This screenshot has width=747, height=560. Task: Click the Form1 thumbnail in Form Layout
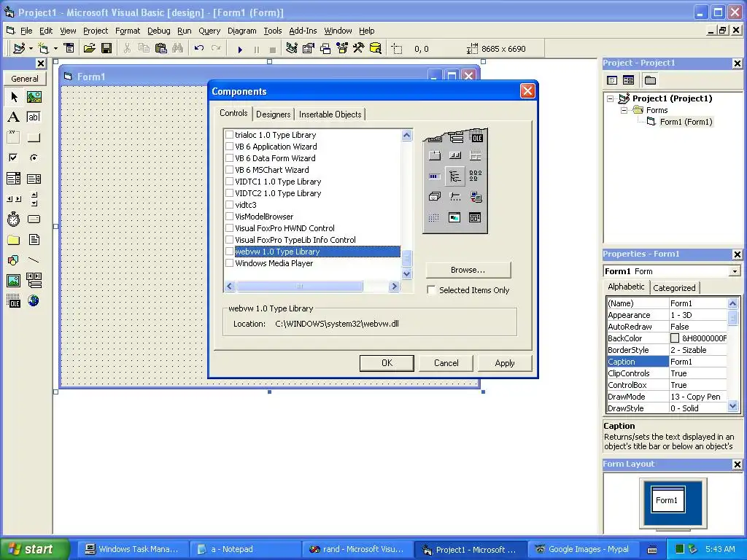pos(668,500)
